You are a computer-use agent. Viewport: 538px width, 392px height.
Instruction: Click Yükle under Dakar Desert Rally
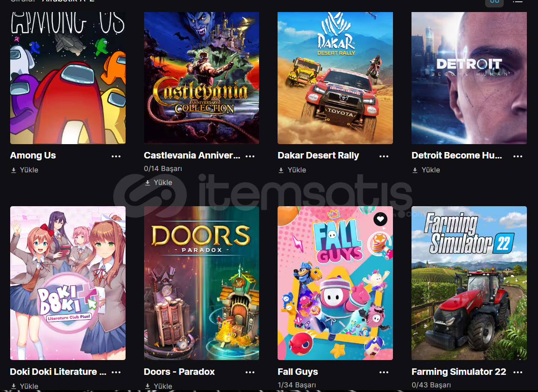tap(292, 170)
